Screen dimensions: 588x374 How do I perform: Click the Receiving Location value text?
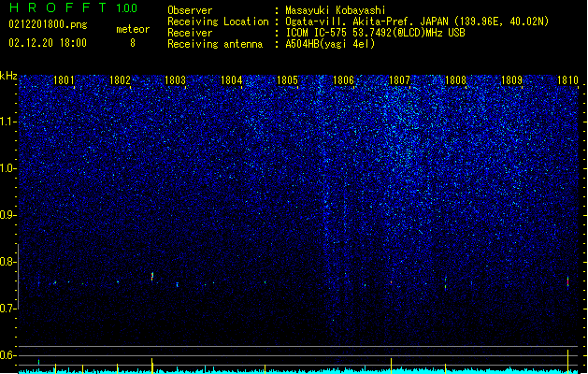pos(417,22)
